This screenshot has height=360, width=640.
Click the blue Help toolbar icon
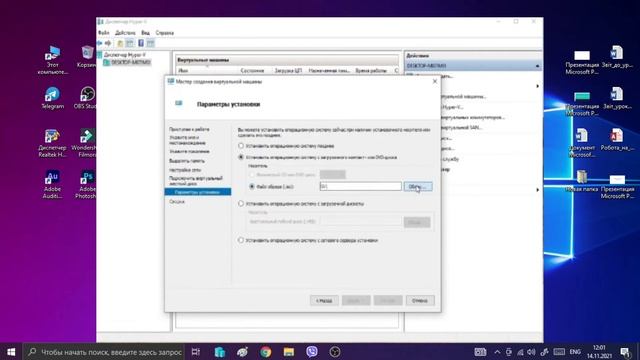click(141, 43)
